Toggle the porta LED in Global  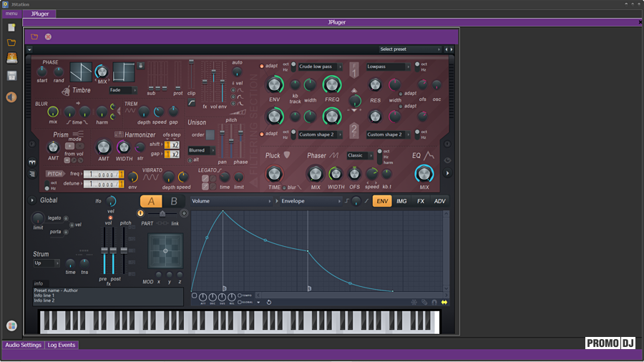[66, 233]
